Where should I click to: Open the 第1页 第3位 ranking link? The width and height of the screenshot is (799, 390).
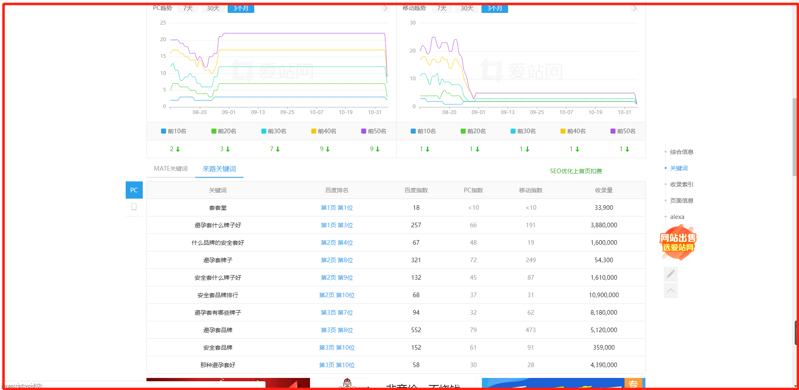coord(337,225)
